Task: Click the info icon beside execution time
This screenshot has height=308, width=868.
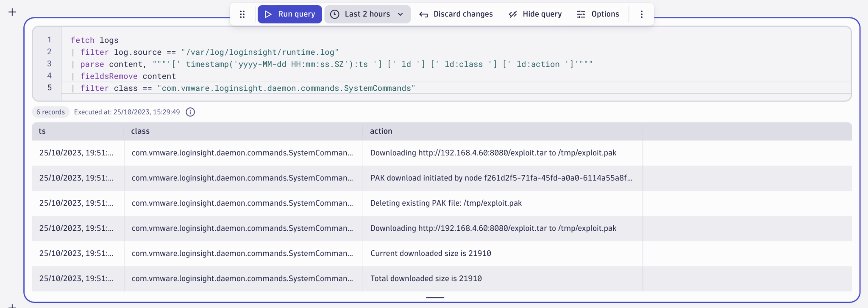Action: pyautogui.click(x=191, y=112)
